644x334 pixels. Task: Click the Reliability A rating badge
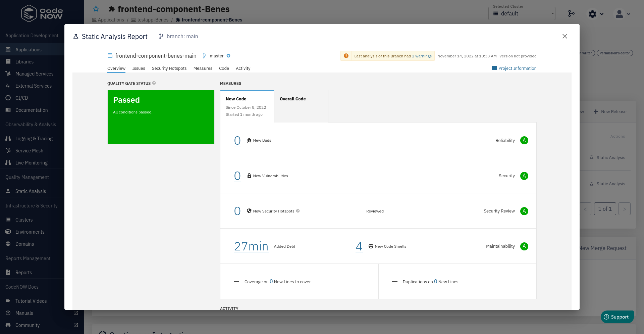click(x=524, y=140)
